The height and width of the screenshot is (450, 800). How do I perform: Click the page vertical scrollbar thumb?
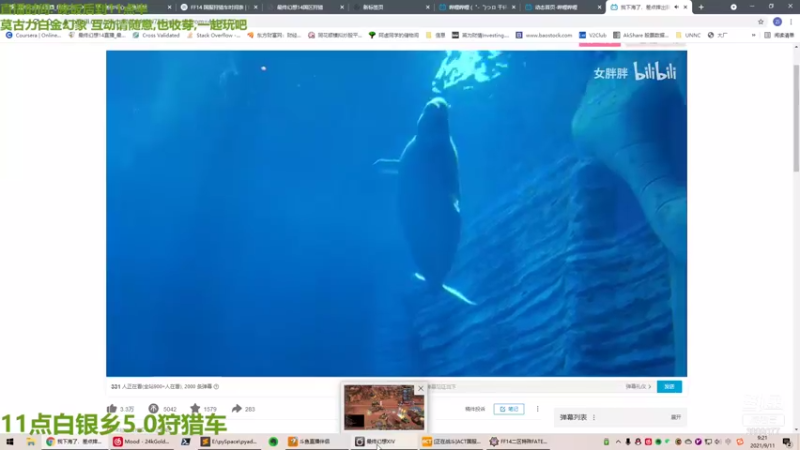point(796,118)
